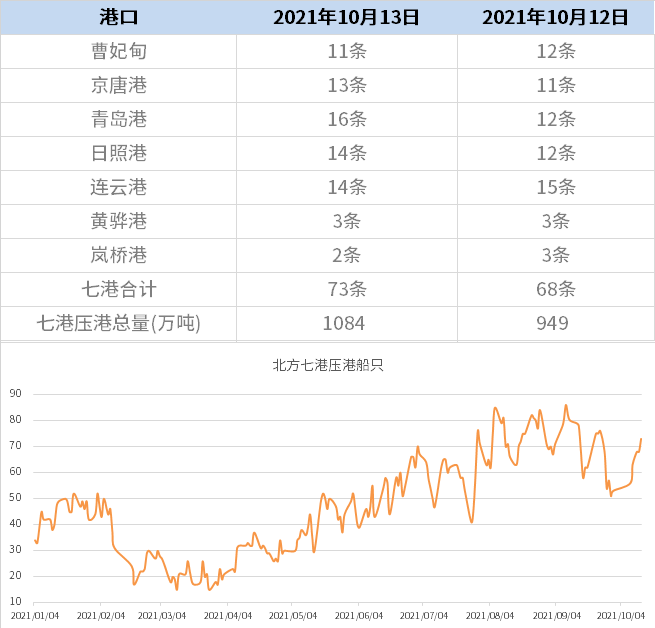
Task: Click 黄骅港's October 12 value 3条
Action: 556,221
